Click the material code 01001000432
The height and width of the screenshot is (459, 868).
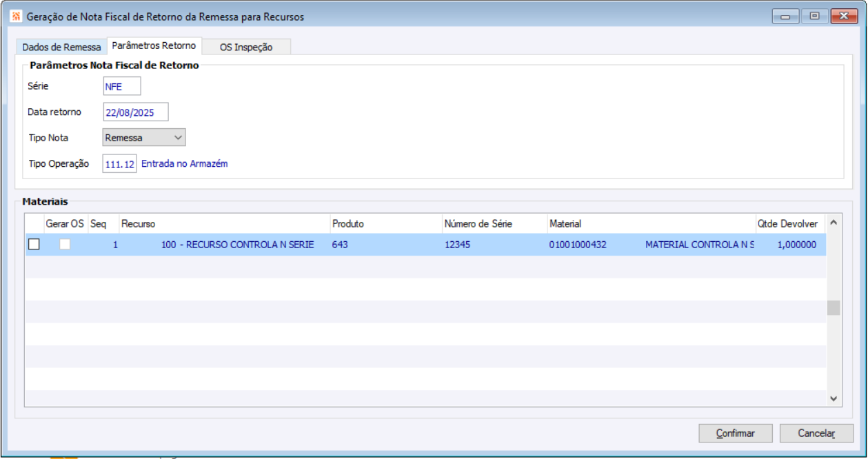[578, 245]
